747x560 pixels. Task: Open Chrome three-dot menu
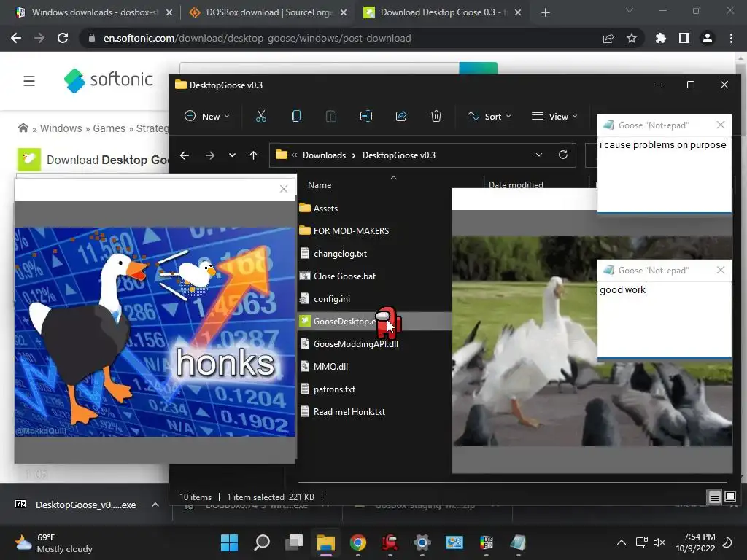pyautogui.click(x=731, y=38)
